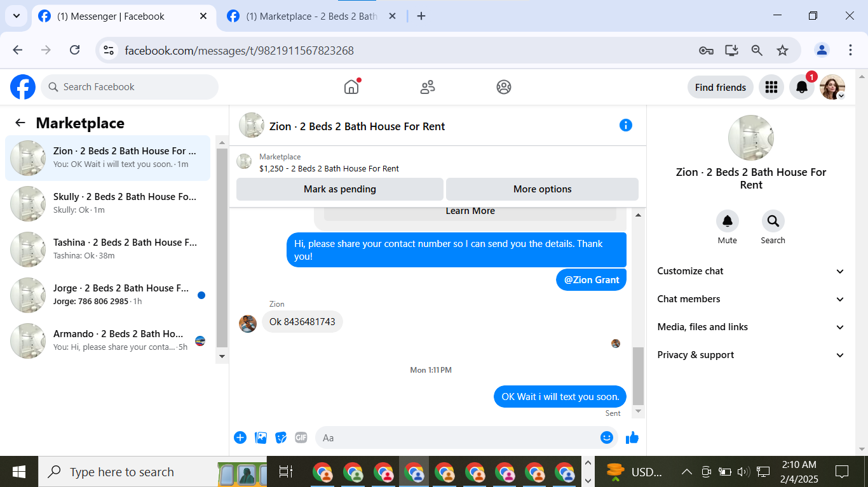Expand the Customize chat section
The width and height of the screenshot is (868, 487).
tap(751, 271)
